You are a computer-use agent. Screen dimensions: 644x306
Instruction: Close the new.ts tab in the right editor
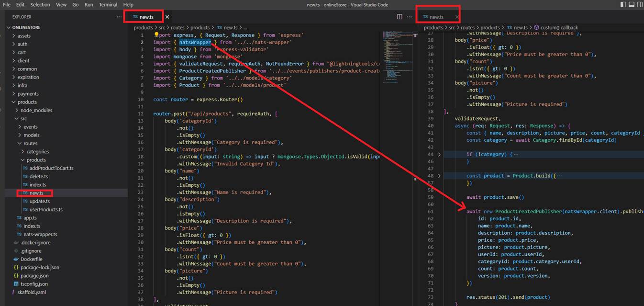click(x=457, y=17)
